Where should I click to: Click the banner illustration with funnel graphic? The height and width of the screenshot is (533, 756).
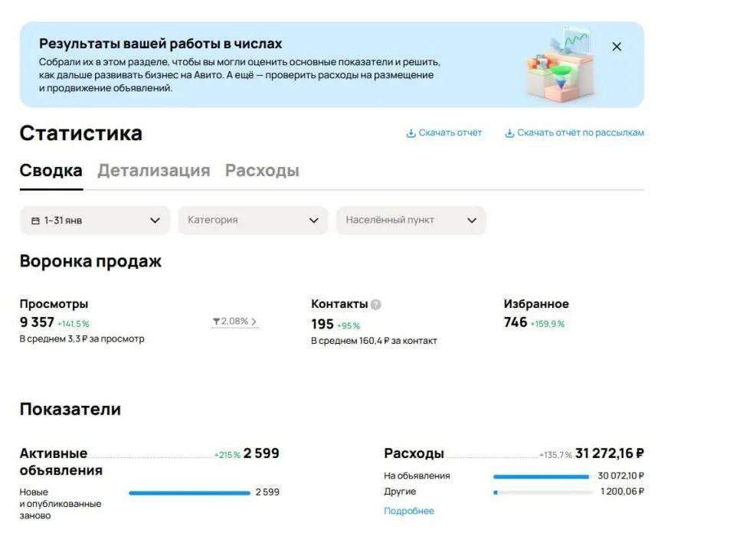click(x=560, y=64)
